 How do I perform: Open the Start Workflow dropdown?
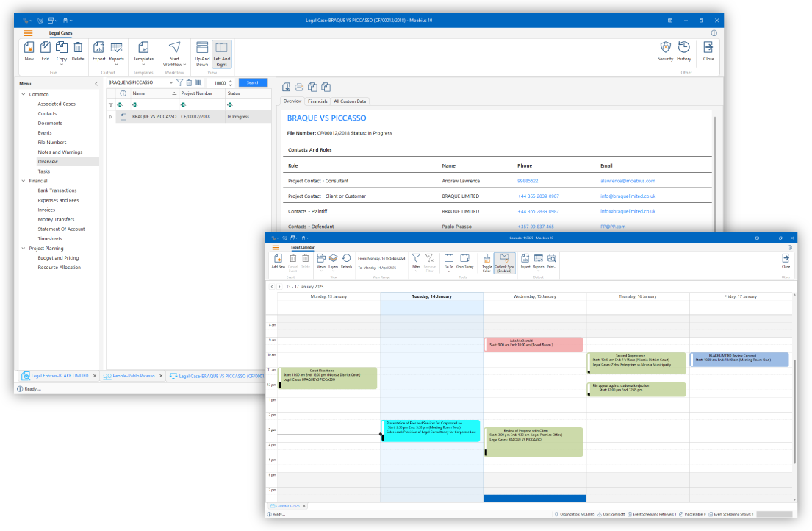(174, 53)
